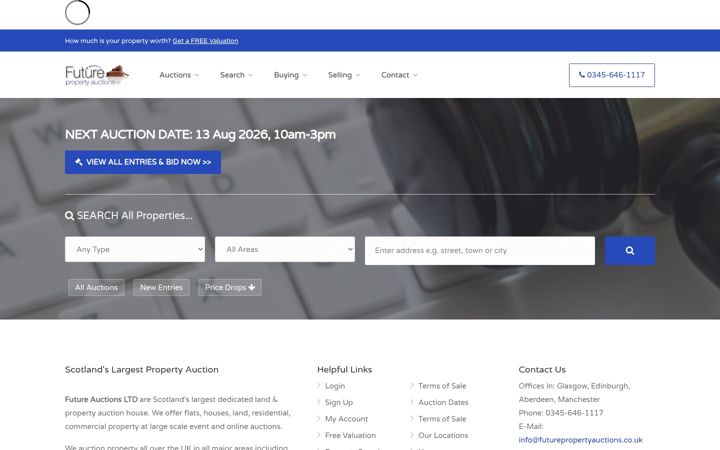Click the header 0345-646-1117 phone button
The width and height of the screenshot is (720, 450).
click(612, 75)
